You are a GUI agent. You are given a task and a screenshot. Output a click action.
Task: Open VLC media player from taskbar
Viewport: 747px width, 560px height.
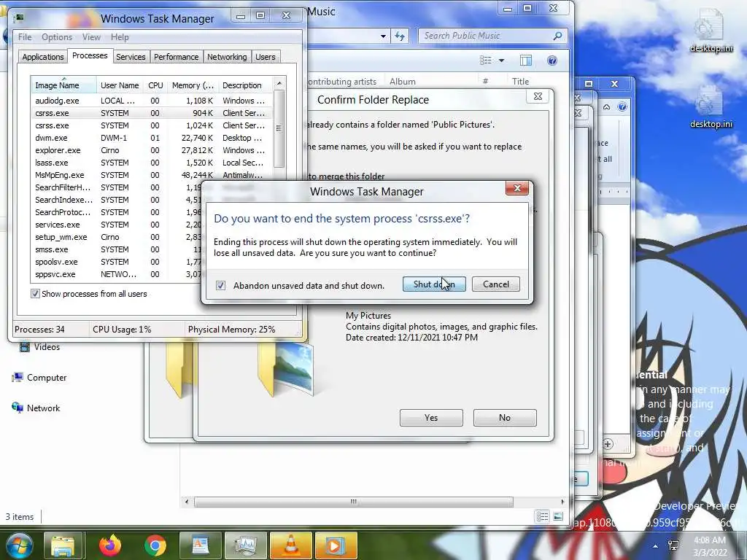[x=290, y=545]
